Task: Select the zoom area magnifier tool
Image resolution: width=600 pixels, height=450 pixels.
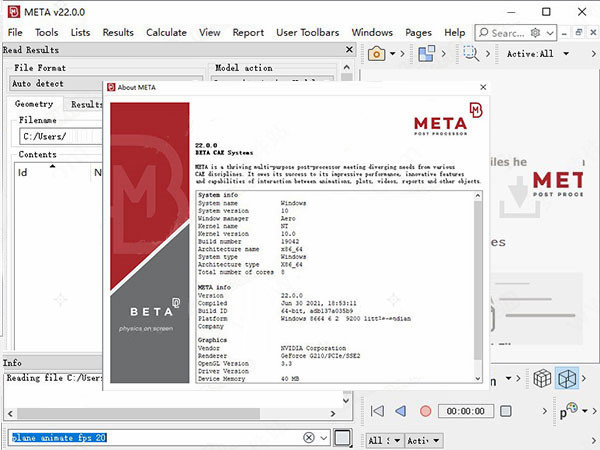Action: (470, 53)
